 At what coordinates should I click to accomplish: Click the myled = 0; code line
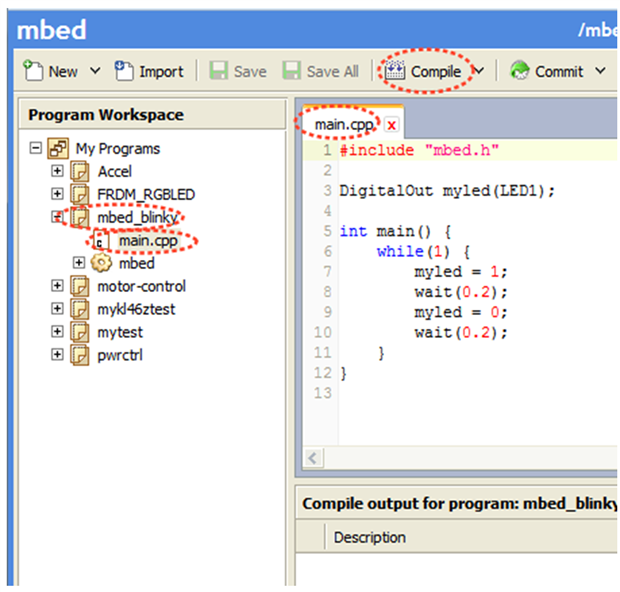tap(461, 312)
